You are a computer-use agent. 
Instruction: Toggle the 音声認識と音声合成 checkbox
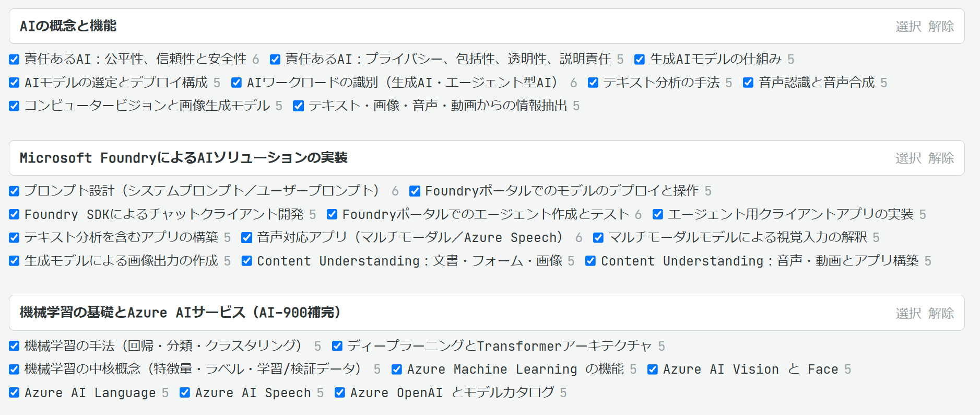point(748,83)
